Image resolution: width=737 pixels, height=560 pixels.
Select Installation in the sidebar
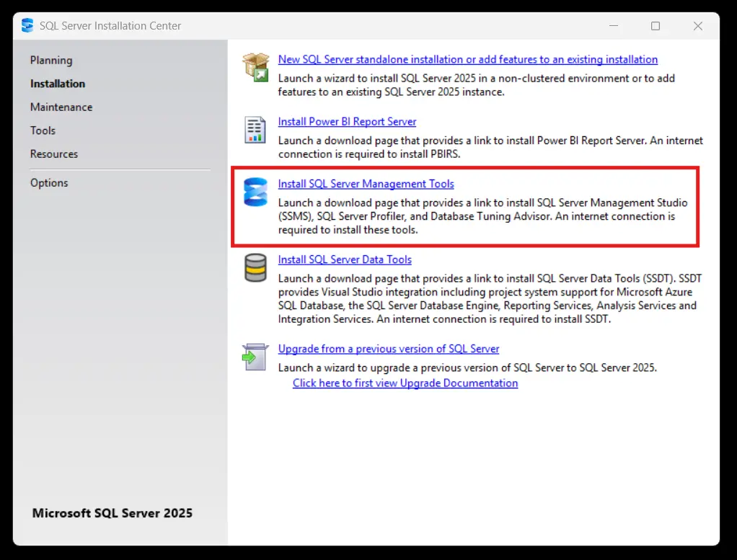[x=58, y=84]
